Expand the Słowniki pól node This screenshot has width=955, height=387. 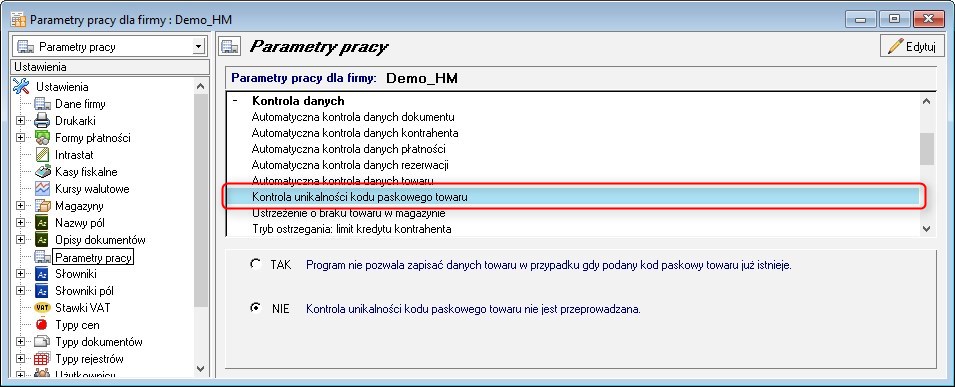click(21, 291)
